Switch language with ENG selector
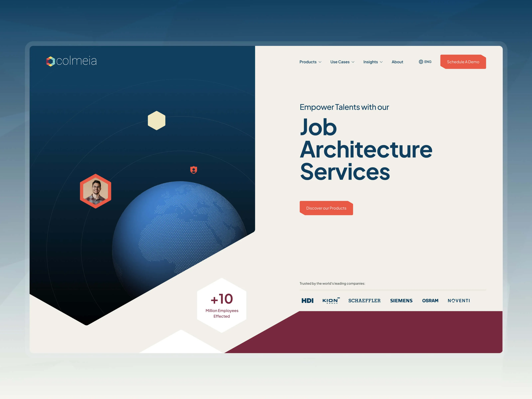 tap(428, 62)
